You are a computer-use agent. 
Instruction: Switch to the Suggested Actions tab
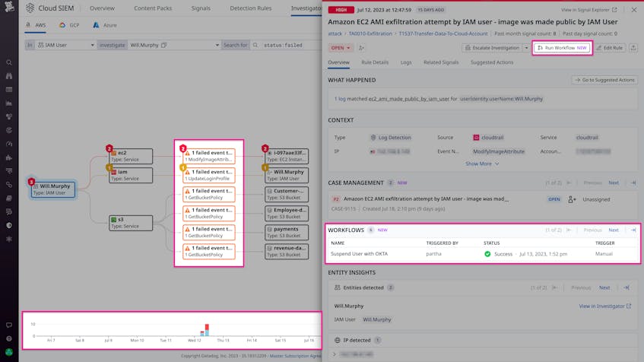(492, 62)
